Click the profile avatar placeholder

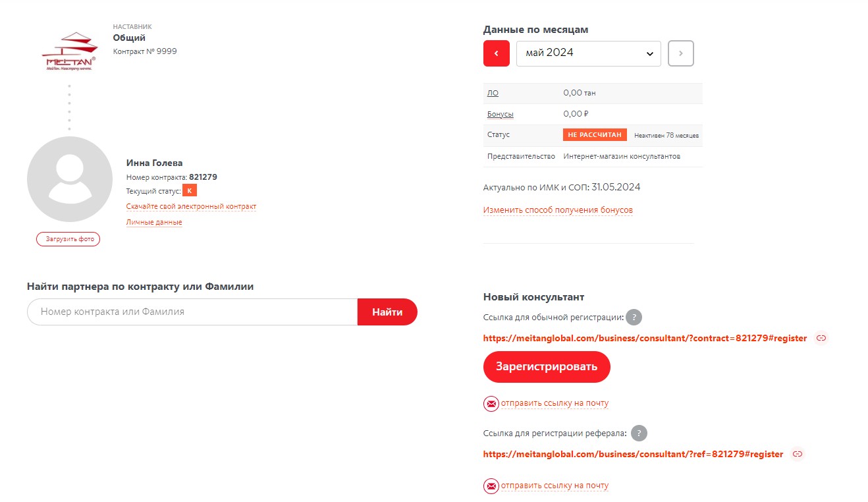pos(69,179)
